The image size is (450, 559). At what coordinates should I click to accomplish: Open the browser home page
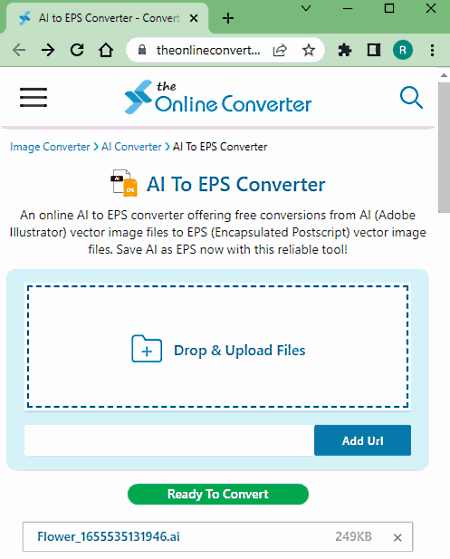[106, 50]
